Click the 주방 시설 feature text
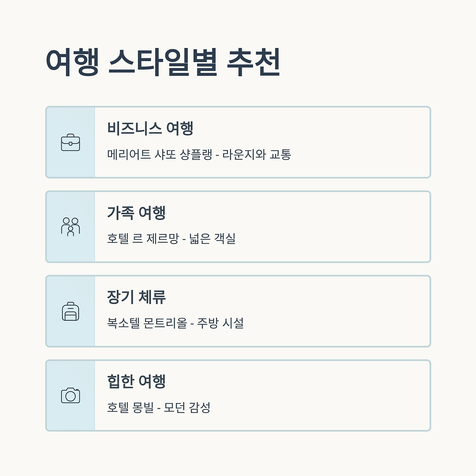 click(220, 323)
